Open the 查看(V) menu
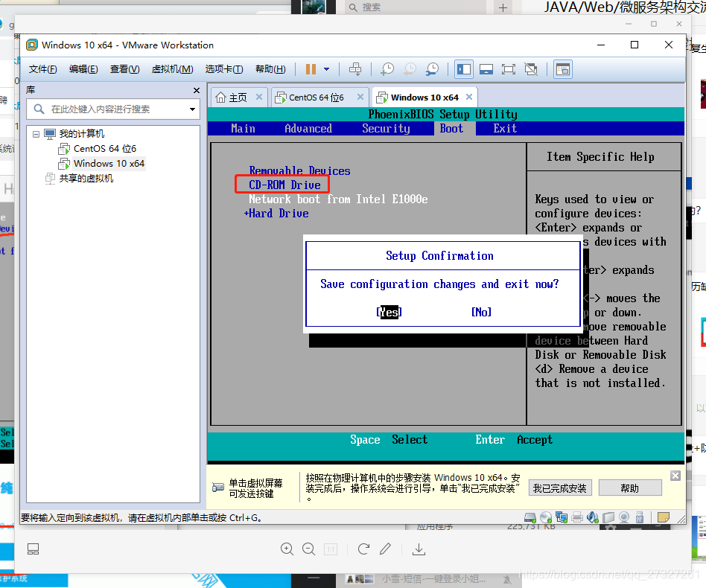This screenshot has width=706, height=588. tap(124, 69)
